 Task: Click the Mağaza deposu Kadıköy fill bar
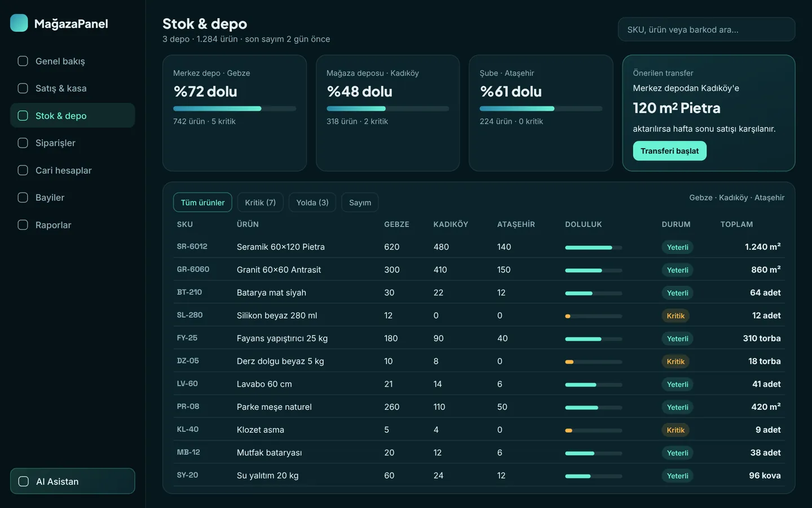tap(388, 108)
